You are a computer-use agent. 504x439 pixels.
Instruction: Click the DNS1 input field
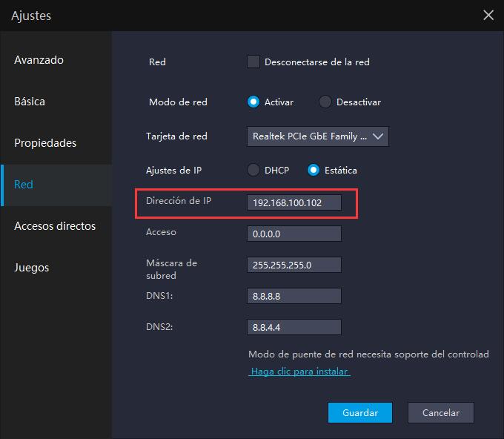click(x=294, y=296)
